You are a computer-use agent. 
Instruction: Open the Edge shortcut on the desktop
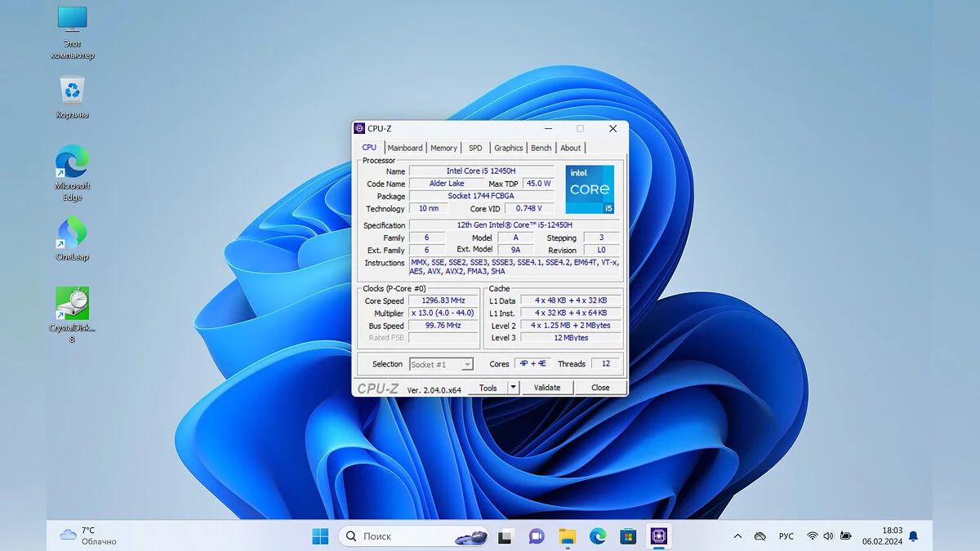click(x=72, y=163)
